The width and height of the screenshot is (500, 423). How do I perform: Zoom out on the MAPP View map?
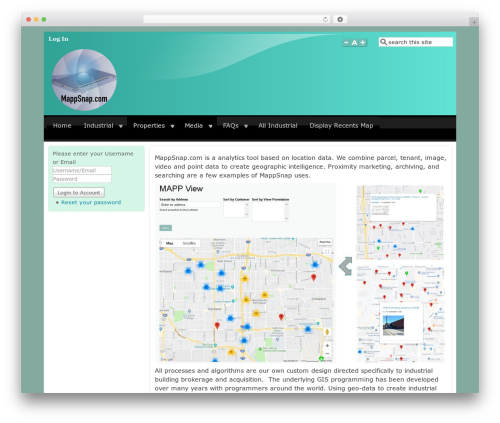[x=327, y=354]
